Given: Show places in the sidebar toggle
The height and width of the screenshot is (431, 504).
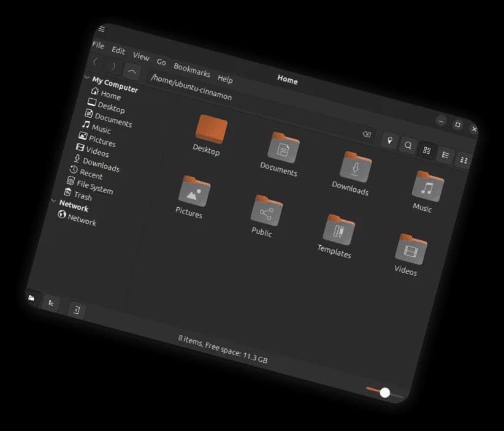Looking at the screenshot, I should coord(32,297).
